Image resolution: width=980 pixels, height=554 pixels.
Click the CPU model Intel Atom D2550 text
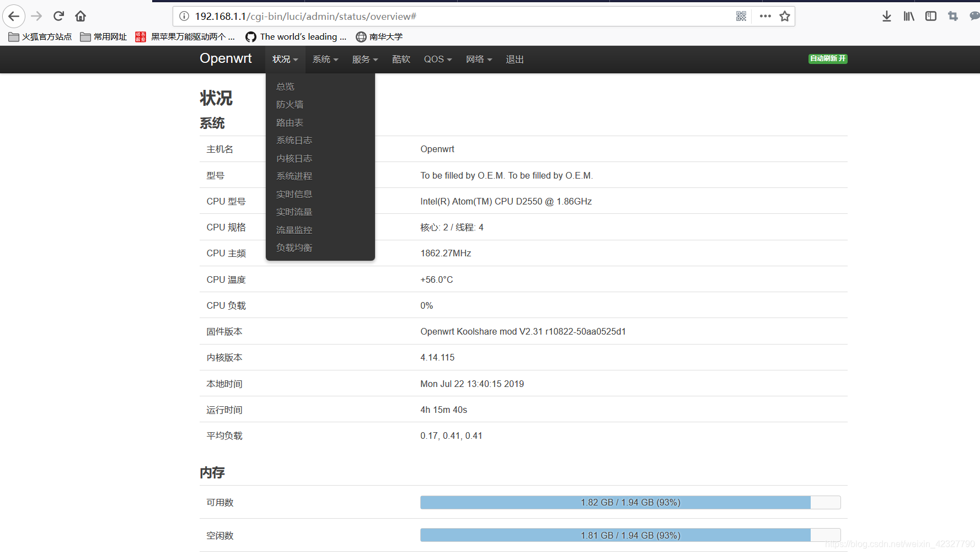pyautogui.click(x=506, y=201)
